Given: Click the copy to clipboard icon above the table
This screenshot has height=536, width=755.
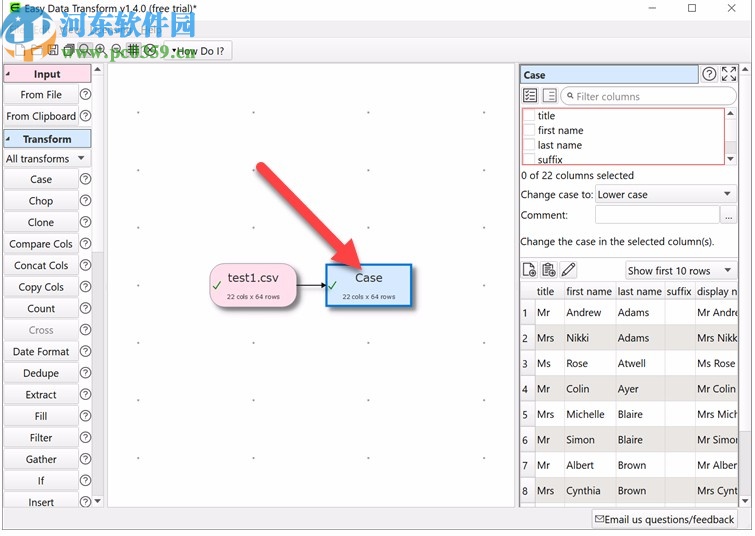Looking at the screenshot, I should coord(549,270).
